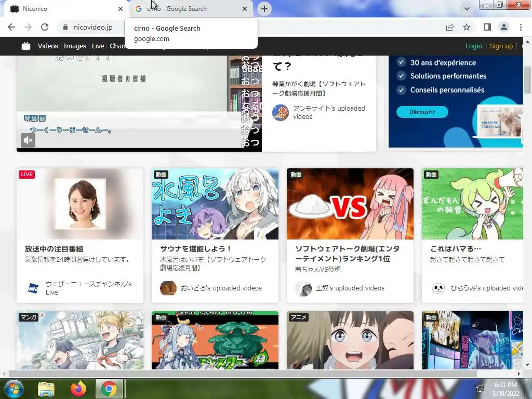Click ウェザーニュースチャンネル's Live link

(88, 288)
